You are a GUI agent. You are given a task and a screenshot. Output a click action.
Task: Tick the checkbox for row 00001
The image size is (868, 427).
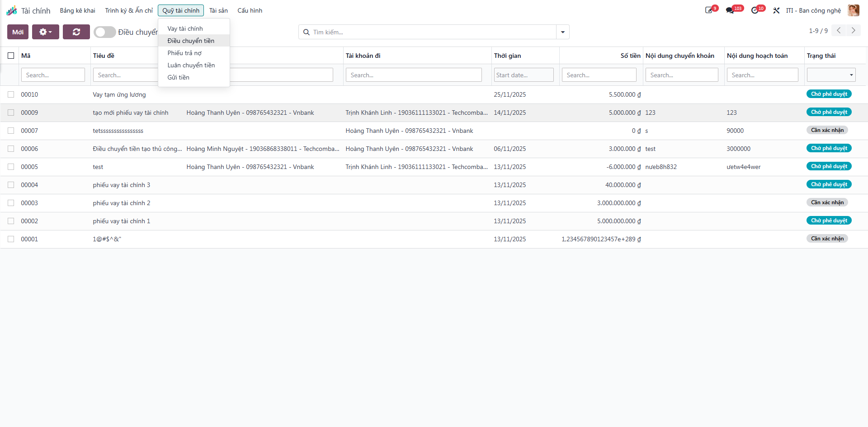click(x=11, y=239)
